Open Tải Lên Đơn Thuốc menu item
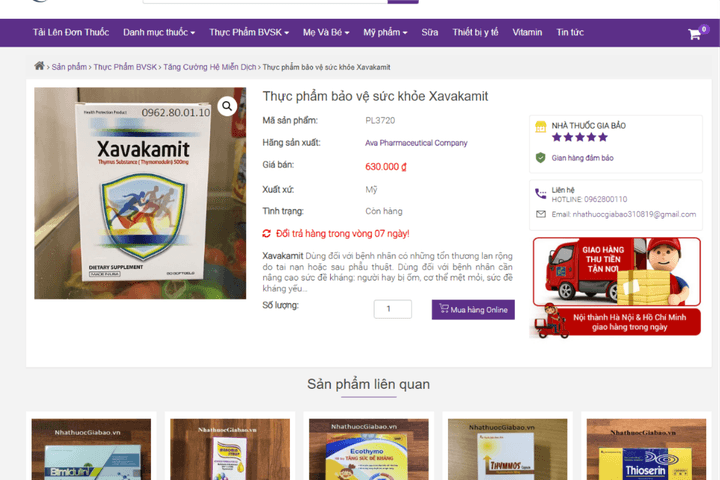Image resolution: width=720 pixels, height=480 pixels. pos(71,33)
